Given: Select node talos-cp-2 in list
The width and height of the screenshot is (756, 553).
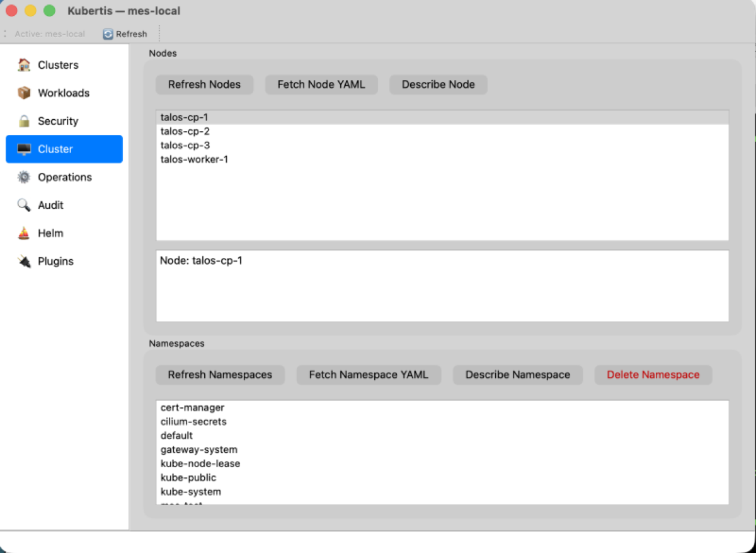Looking at the screenshot, I should [442, 131].
